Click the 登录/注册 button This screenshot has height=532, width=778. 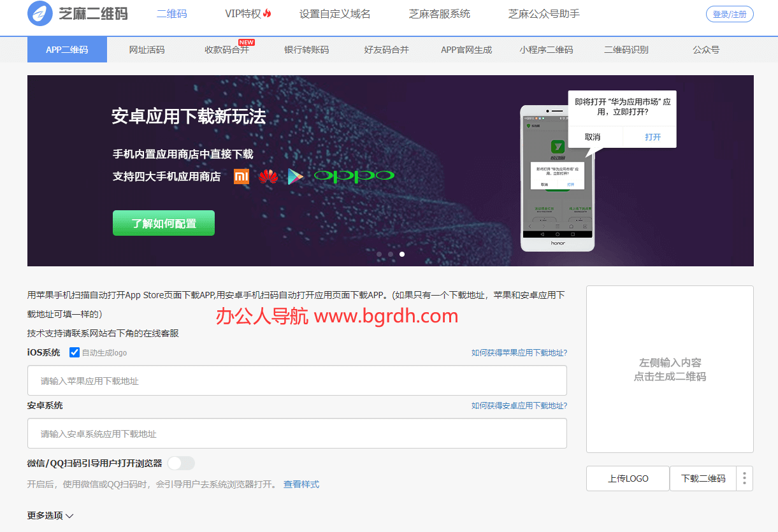click(730, 14)
